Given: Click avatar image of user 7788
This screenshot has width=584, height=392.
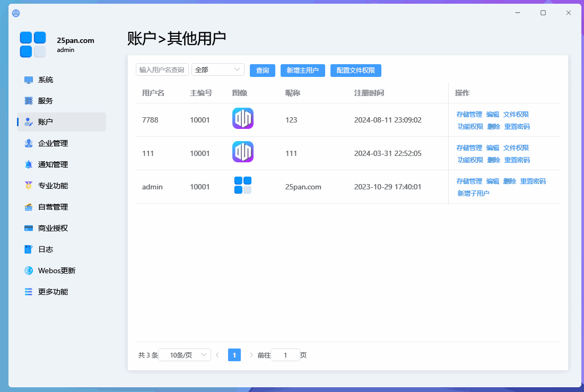Looking at the screenshot, I should click(243, 118).
